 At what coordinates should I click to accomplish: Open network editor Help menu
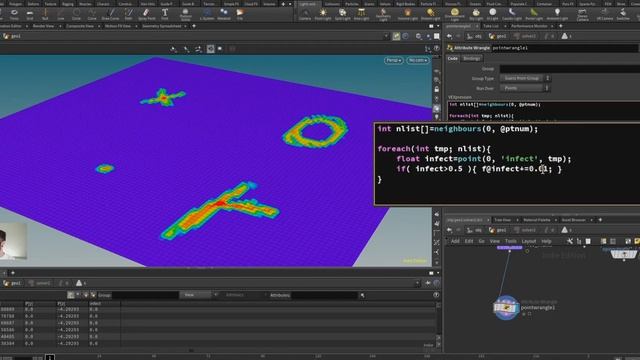coord(546,241)
